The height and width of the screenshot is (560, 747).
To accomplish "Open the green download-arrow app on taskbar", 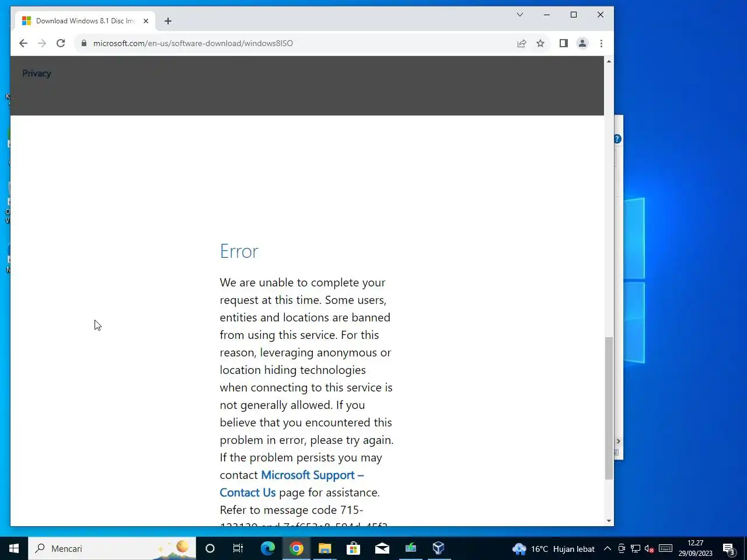I will click(410, 548).
